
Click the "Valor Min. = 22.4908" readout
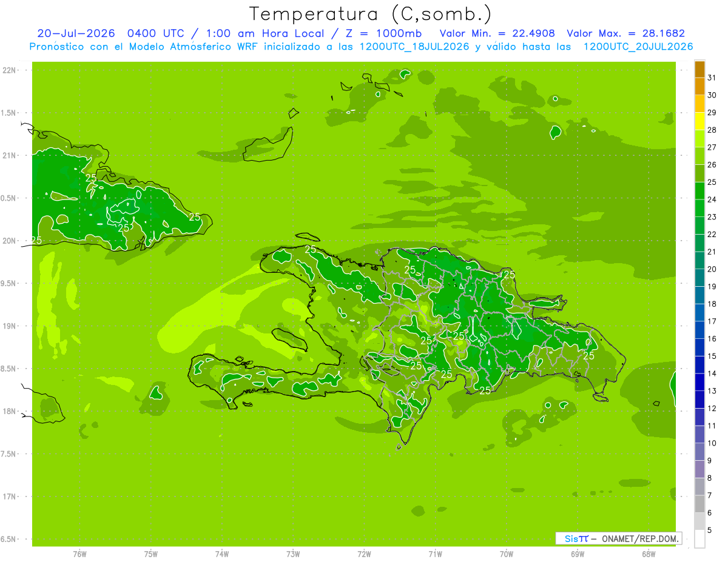[x=497, y=33]
